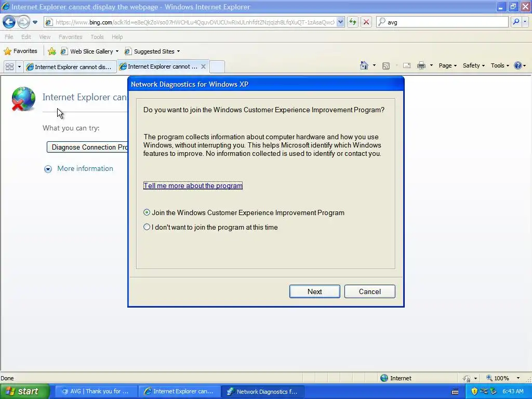Open the View menu
Image resolution: width=532 pixels, height=399 pixels.
pos(45,37)
